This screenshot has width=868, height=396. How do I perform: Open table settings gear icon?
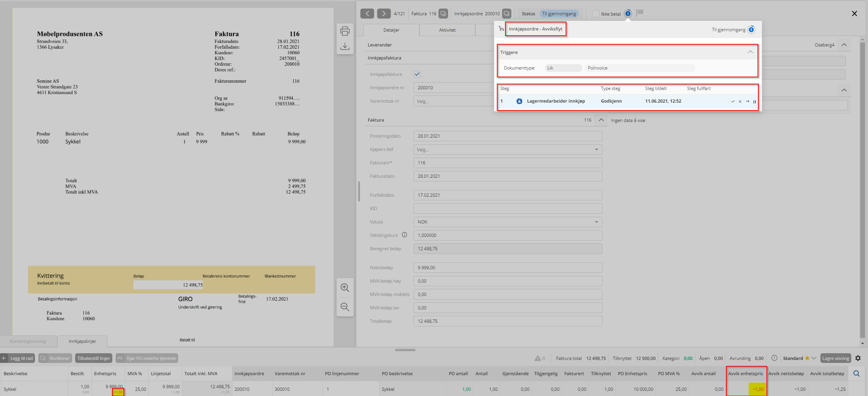[x=858, y=358]
